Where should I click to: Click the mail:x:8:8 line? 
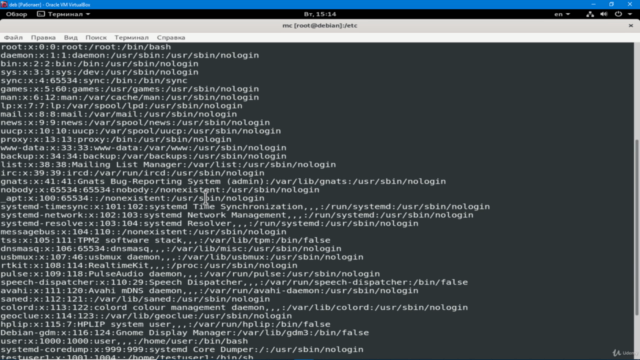(119, 114)
